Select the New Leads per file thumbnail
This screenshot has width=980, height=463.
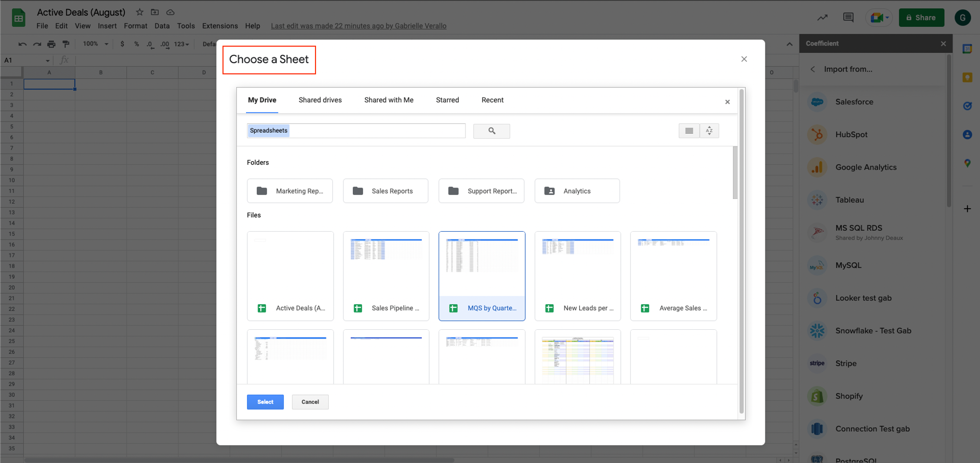pos(578,276)
